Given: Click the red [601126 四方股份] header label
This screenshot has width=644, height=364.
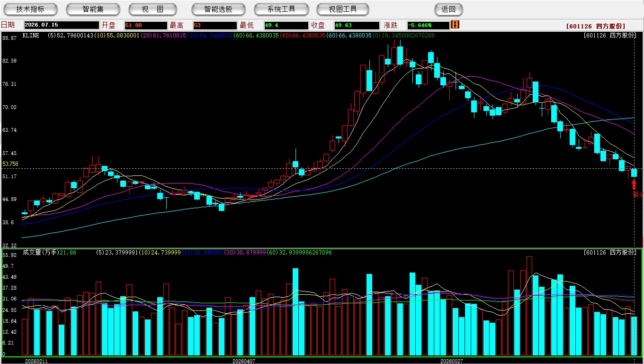Looking at the screenshot, I should [x=596, y=26].
